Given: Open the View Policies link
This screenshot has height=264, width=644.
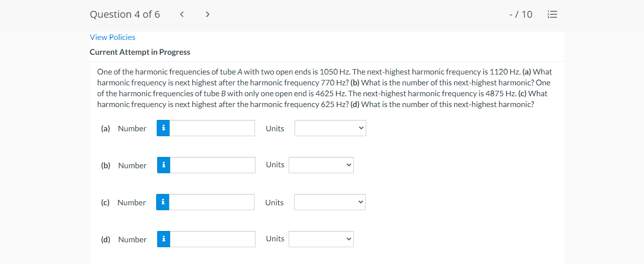Looking at the screenshot, I should (x=112, y=37).
